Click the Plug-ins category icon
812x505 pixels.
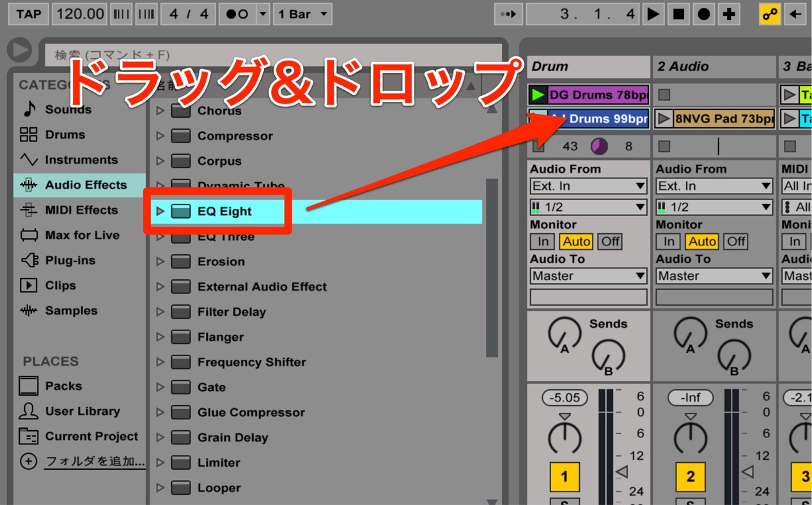tap(29, 260)
